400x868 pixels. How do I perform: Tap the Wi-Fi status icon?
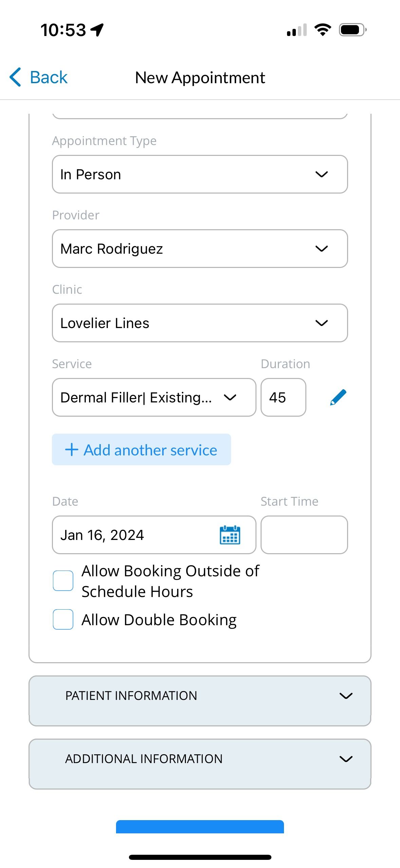tap(323, 30)
